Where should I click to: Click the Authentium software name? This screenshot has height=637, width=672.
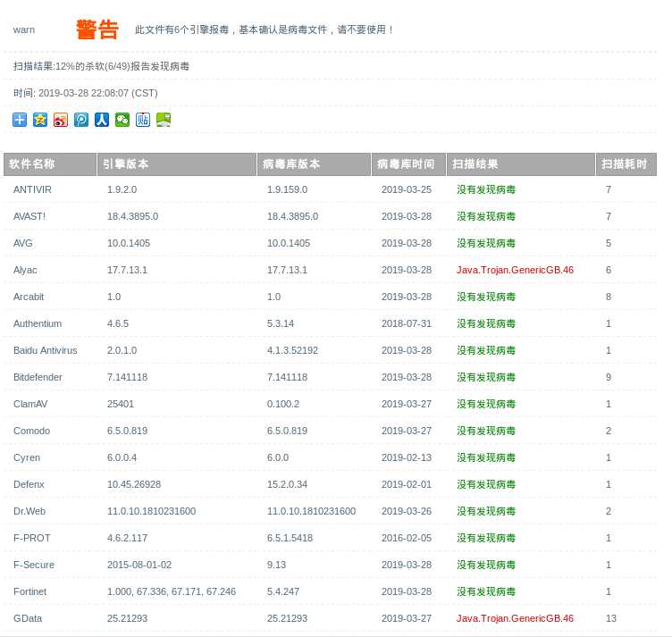pos(38,323)
